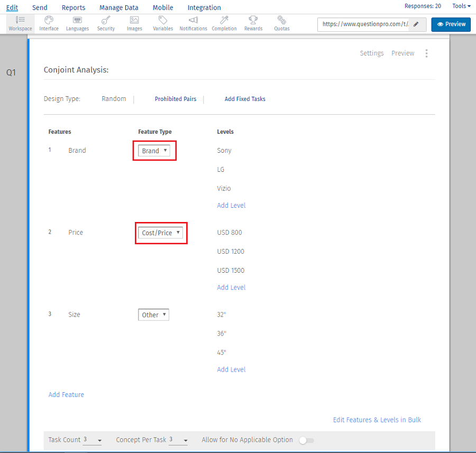Open the Rewards panel
476x453 pixels.
click(x=253, y=23)
